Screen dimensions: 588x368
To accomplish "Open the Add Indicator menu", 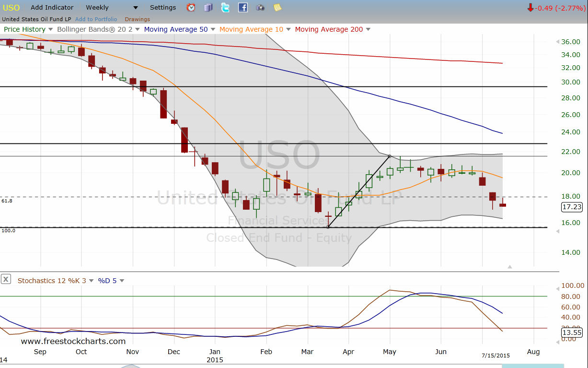I will coord(52,7).
